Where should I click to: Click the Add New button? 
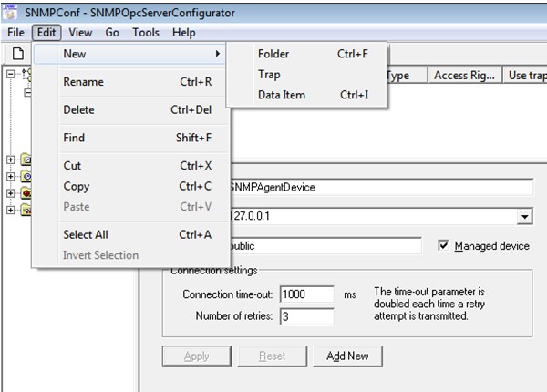click(x=347, y=356)
